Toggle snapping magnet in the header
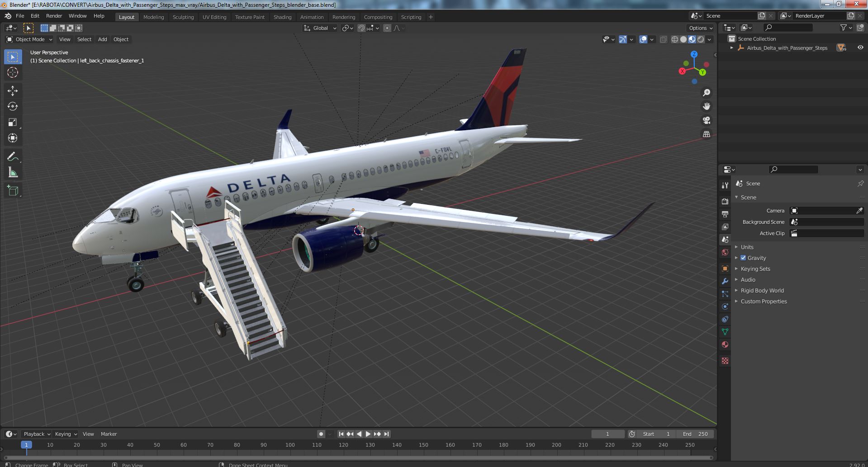The width and height of the screenshot is (868, 467). tap(361, 28)
